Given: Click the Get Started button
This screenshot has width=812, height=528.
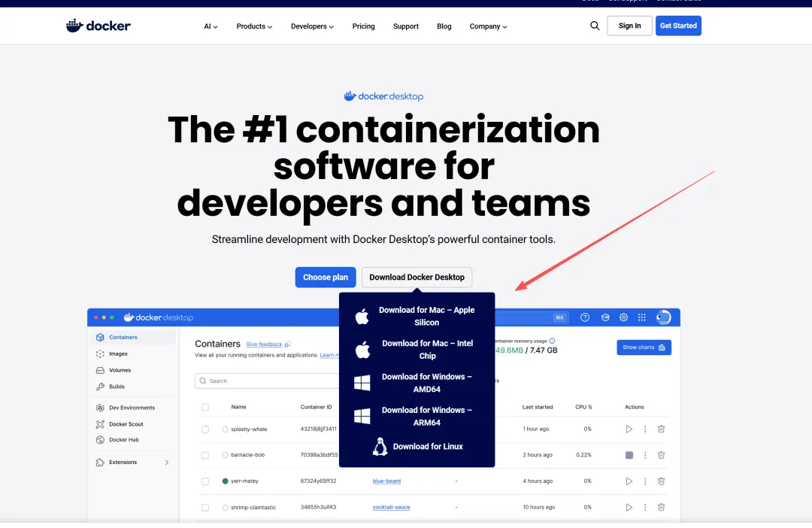Looking at the screenshot, I should [x=678, y=26].
